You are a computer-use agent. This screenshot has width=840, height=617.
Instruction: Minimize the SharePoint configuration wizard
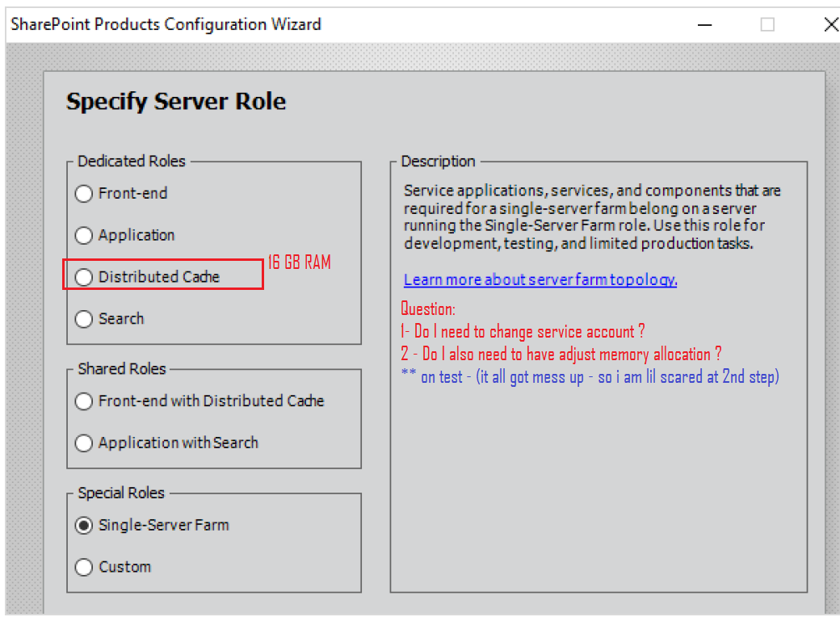704,25
